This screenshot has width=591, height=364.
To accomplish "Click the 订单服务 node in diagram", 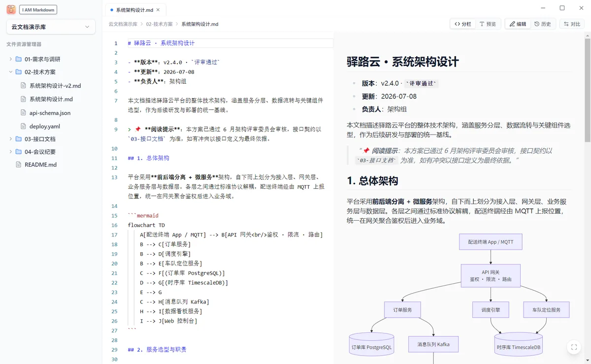I will coord(402,310).
